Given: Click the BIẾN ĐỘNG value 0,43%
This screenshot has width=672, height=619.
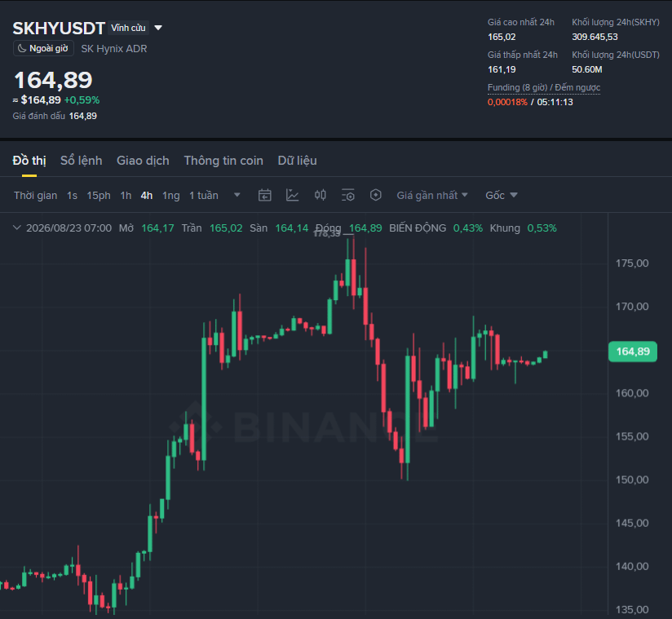Looking at the screenshot, I should (467, 228).
